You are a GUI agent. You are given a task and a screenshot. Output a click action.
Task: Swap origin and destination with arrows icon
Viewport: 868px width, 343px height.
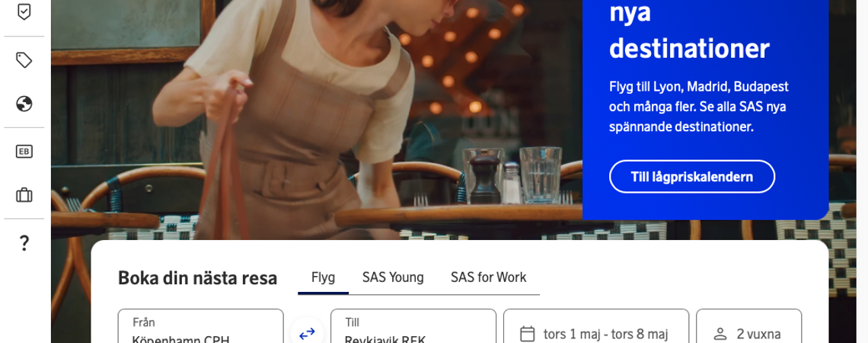(308, 334)
